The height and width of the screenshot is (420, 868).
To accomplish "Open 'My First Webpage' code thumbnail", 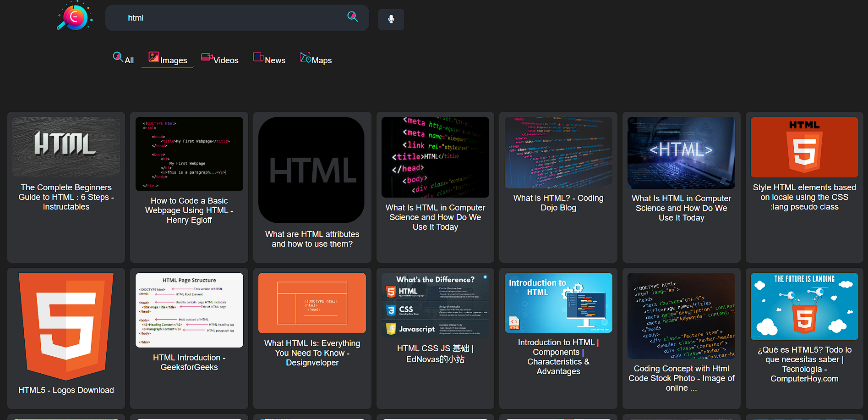I will (189, 154).
